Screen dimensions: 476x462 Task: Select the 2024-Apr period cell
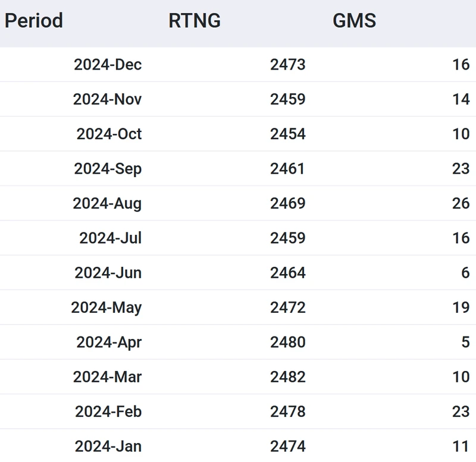click(x=109, y=342)
